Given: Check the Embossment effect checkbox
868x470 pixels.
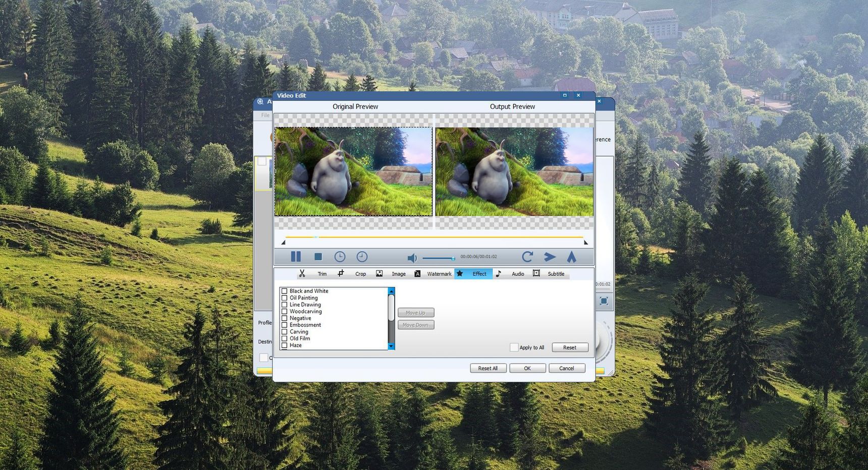Looking at the screenshot, I should [284, 325].
